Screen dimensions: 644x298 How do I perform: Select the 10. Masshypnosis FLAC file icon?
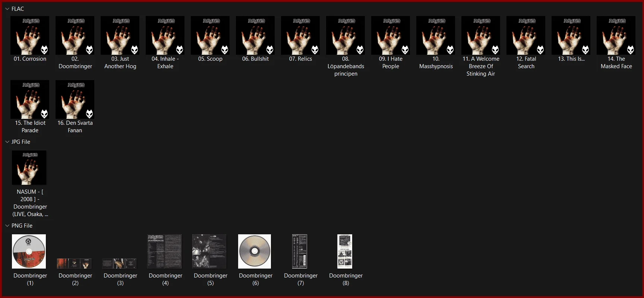click(x=436, y=35)
